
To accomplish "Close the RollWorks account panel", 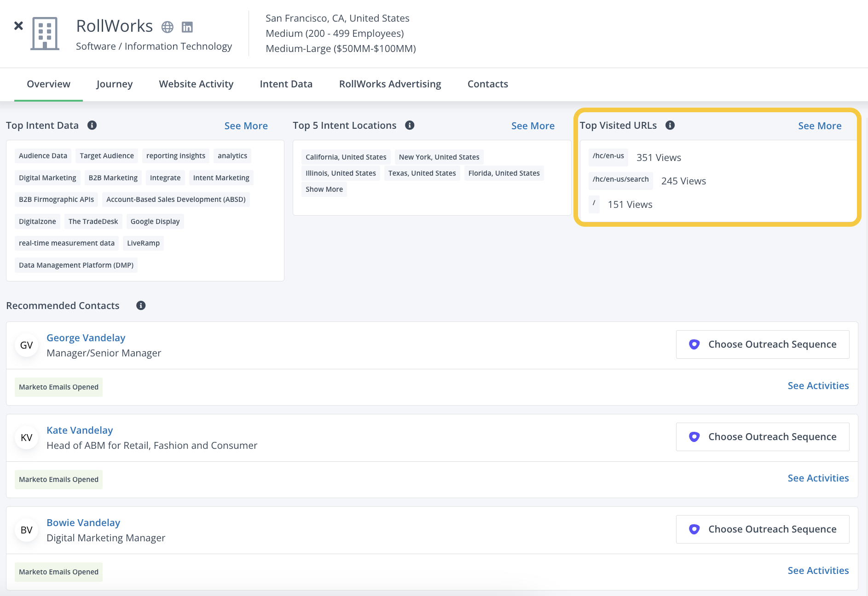I will [x=18, y=26].
